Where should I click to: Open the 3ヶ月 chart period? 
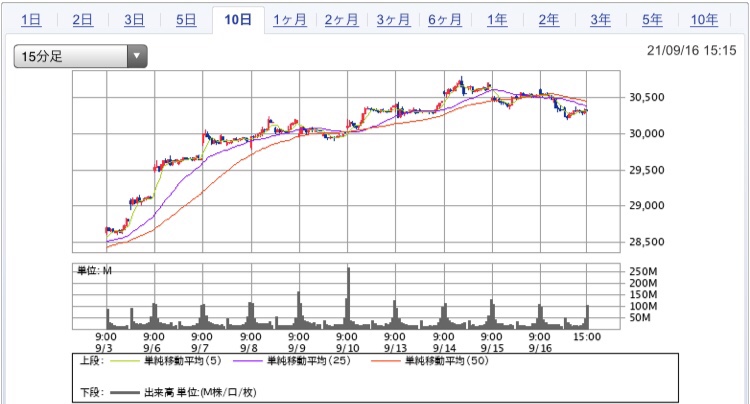[393, 20]
